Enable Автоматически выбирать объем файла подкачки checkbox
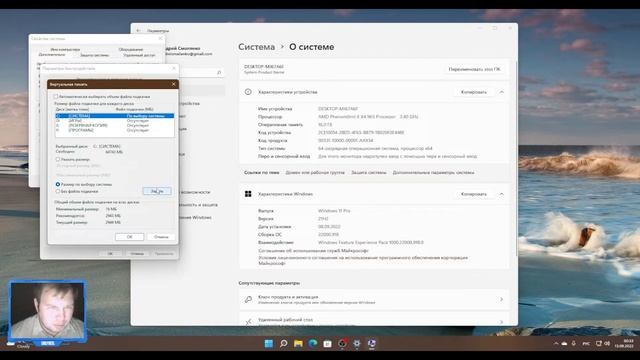The height and width of the screenshot is (360, 640). click(x=56, y=97)
